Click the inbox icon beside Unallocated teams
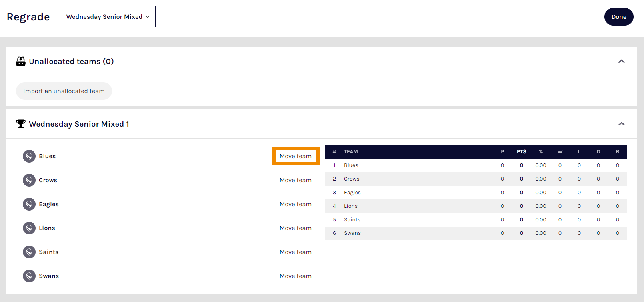Image resolution: width=644 pixels, height=302 pixels. point(21,61)
